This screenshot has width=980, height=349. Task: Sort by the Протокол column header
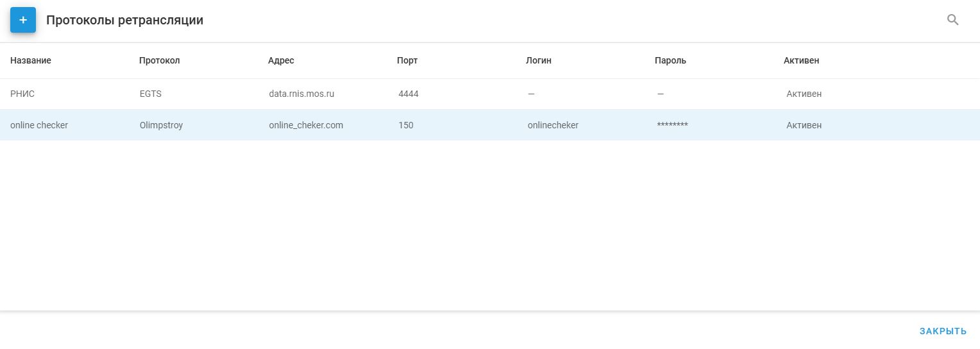159,60
